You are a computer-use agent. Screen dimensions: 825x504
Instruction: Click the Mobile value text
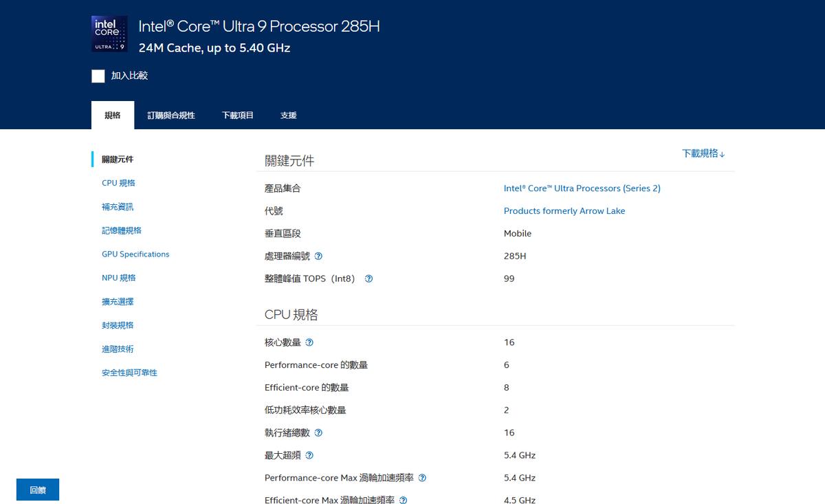point(518,234)
